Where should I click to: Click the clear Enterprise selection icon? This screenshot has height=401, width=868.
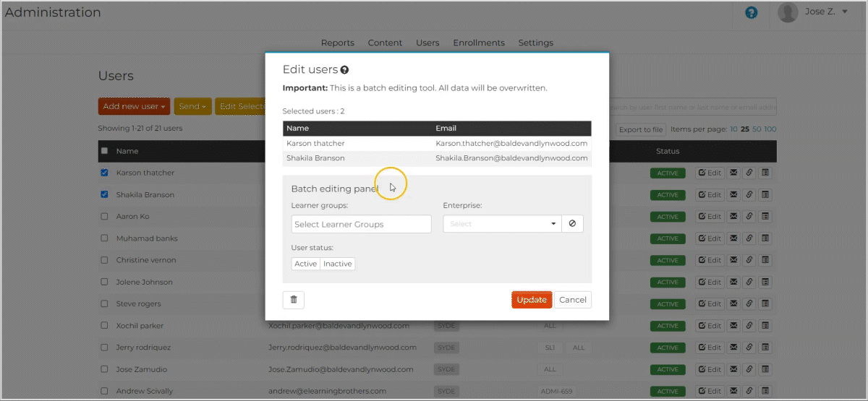point(572,224)
